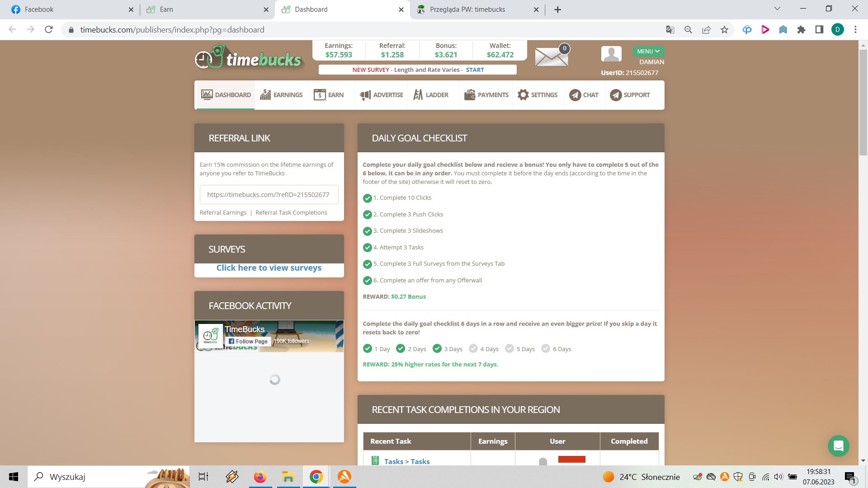
Task: Toggle the browser side panel icon
Action: tap(819, 30)
